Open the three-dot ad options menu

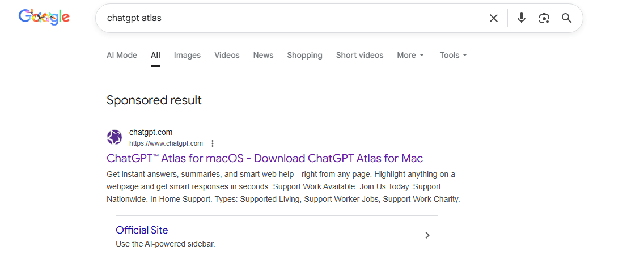click(213, 143)
